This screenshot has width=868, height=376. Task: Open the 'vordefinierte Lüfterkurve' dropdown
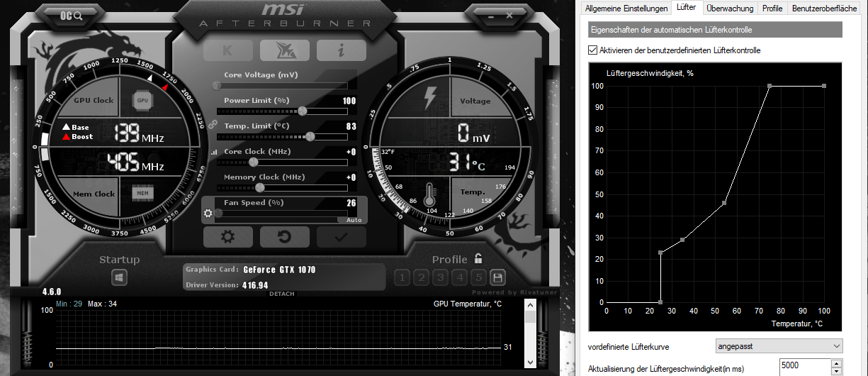[779, 346]
